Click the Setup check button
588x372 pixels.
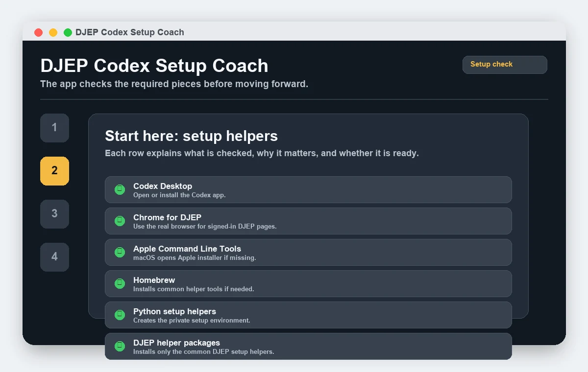tap(505, 65)
